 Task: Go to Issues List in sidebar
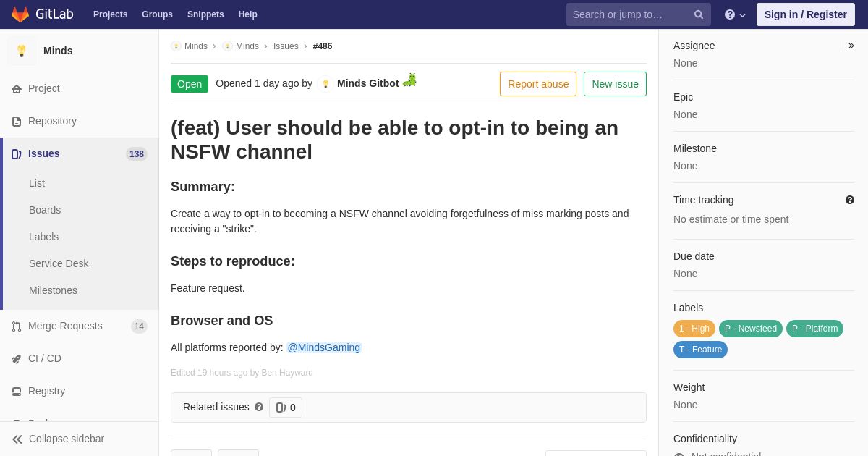click(37, 184)
